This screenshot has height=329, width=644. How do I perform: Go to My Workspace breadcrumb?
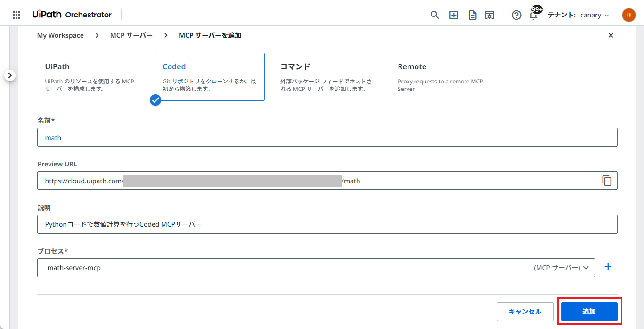coord(60,35)
